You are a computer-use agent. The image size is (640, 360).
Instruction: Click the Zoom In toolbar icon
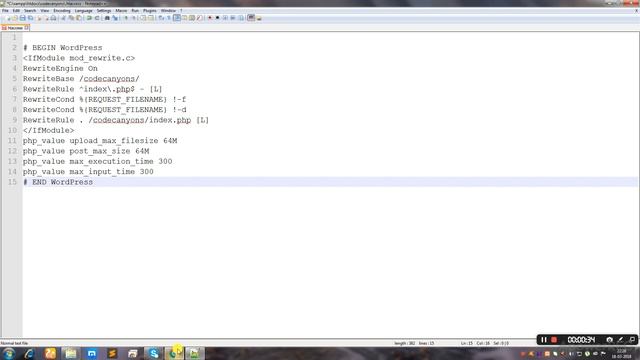coord(126,18)
